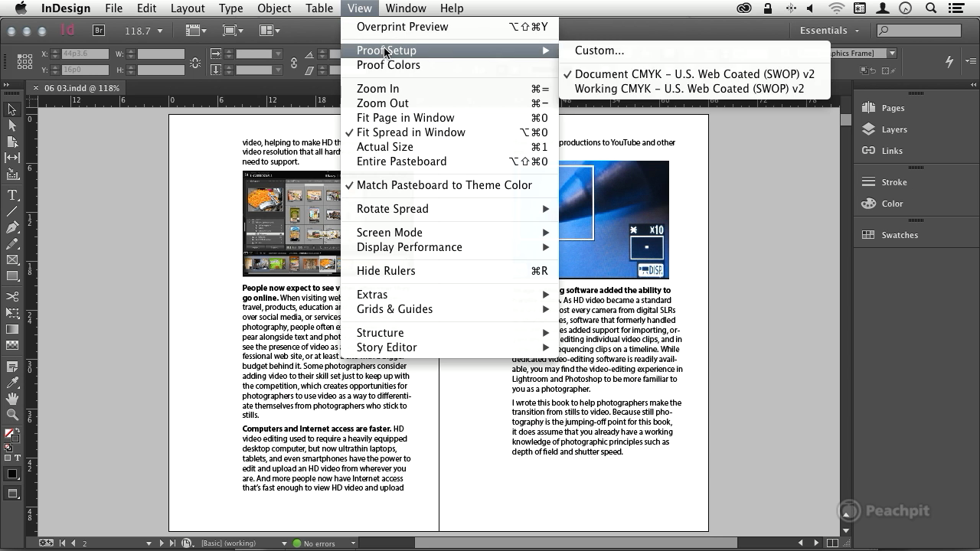Select the Zoom tool in Tools panel
The height and width of the screenshot is (551, 980).
pos(12,415)
